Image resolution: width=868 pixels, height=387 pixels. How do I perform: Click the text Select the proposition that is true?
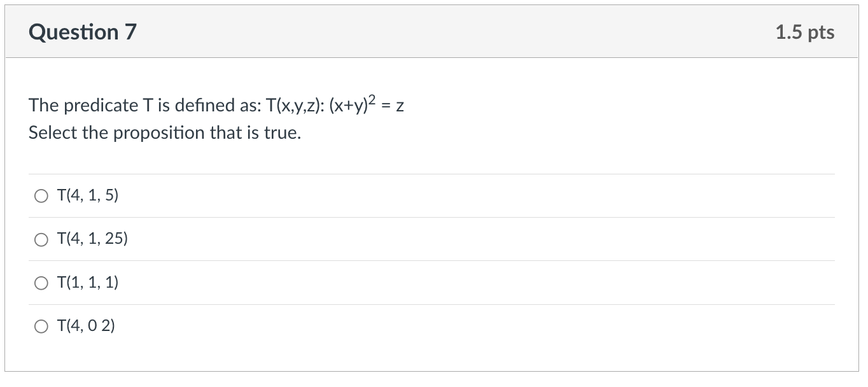point(164,132)
